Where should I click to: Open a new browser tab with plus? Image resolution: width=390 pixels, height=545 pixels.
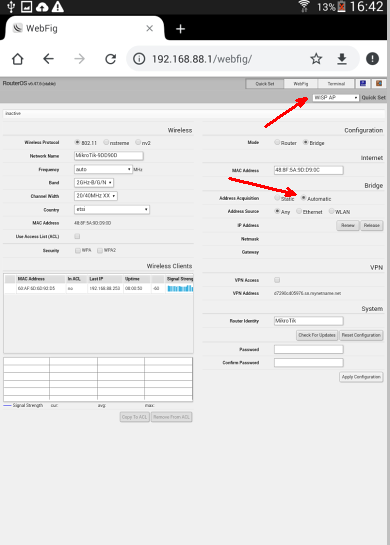180,29
